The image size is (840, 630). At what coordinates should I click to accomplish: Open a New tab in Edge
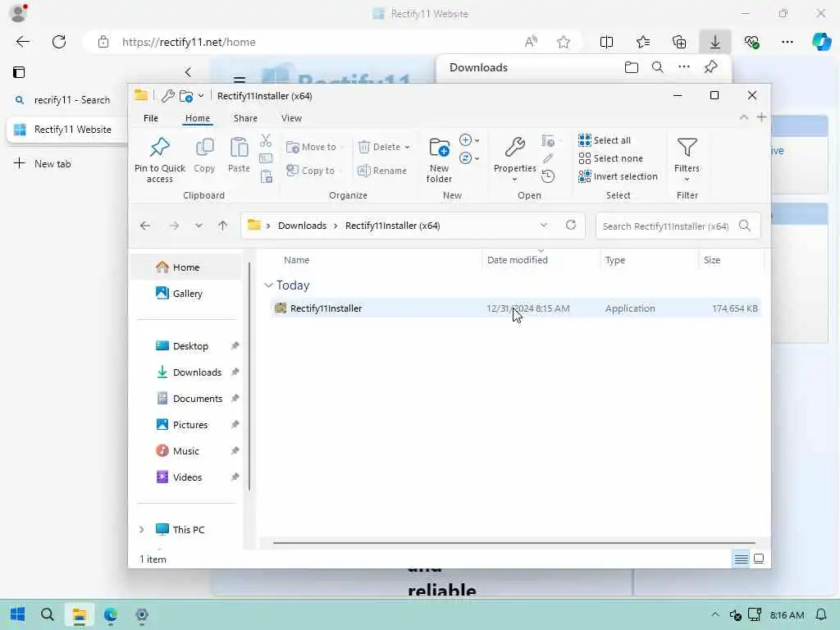coord(43,163)
